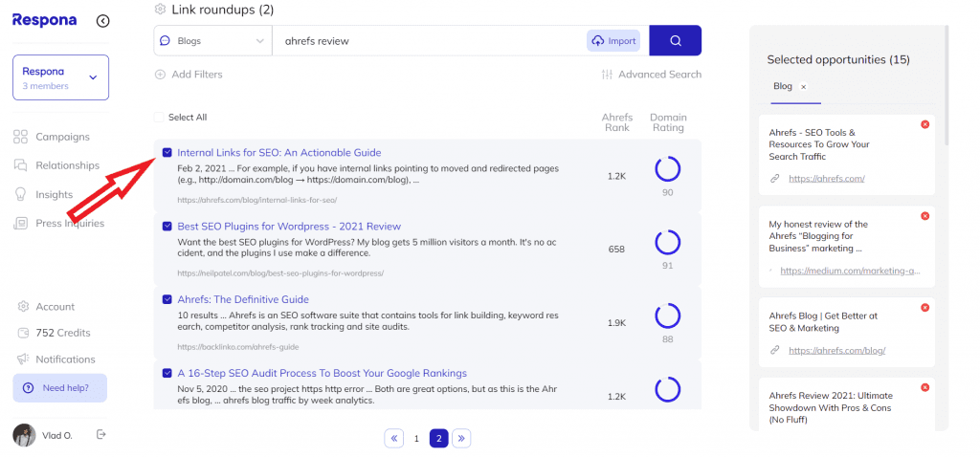Remove Ahrefs Blog opportunity

(x=925, y=308)
